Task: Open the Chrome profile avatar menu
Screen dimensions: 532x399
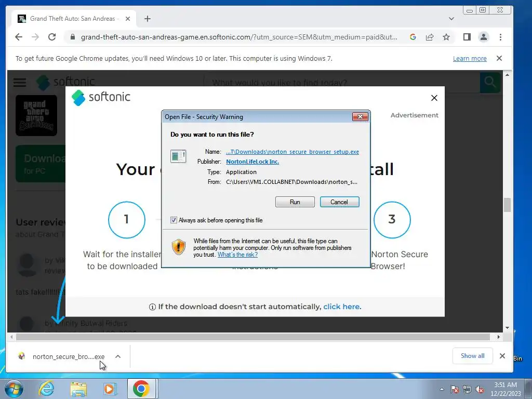Action: (484, 37)
